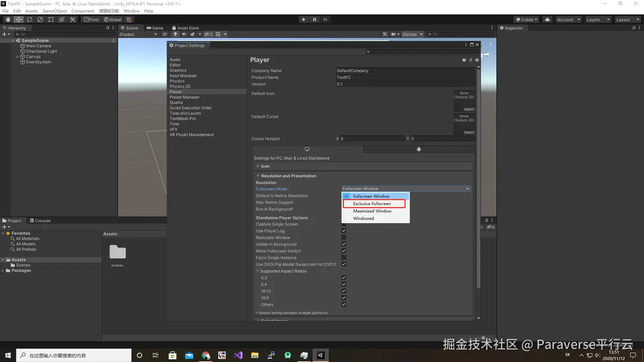Toggle Capture Single Screen checkbox
Image resolution: width=644 pixels, height=362 pixels.
coord(344,224)
